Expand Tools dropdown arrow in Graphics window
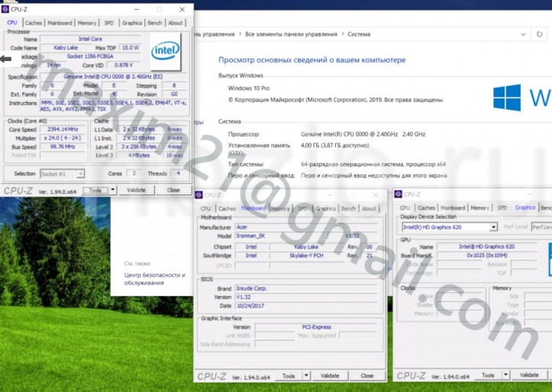The width and height of the screenshot is (552, 392). click(x=506, y=374)
